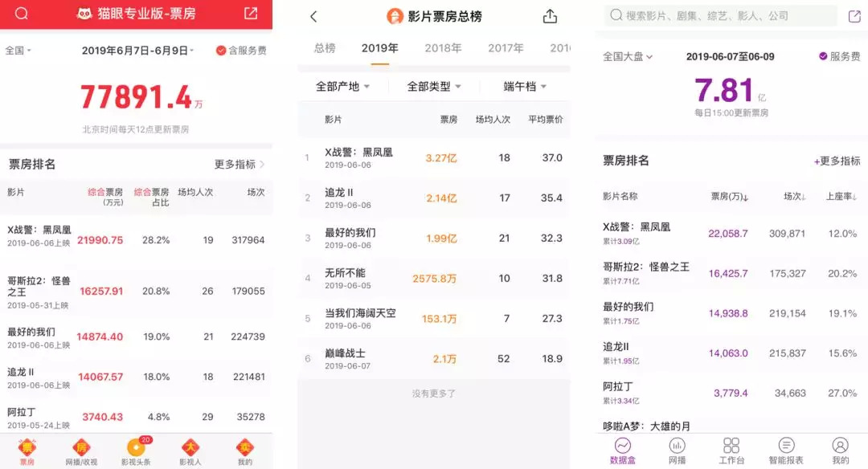868x469 pixels.
Task: Click share icon next to search field
Action: point(854,16)
